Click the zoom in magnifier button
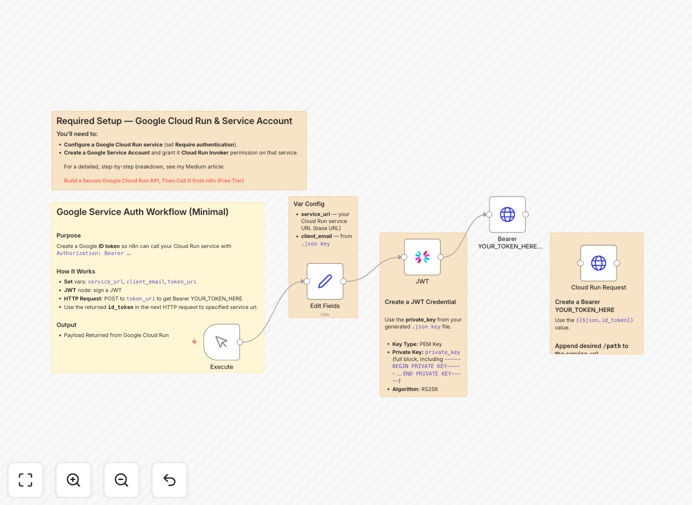692x505 pixels. pos(73,480)
